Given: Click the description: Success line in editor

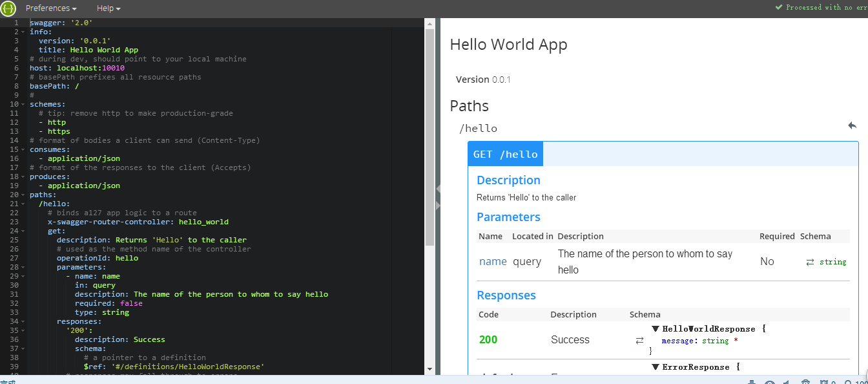Looking at the screenshot, I should point(120,339).
